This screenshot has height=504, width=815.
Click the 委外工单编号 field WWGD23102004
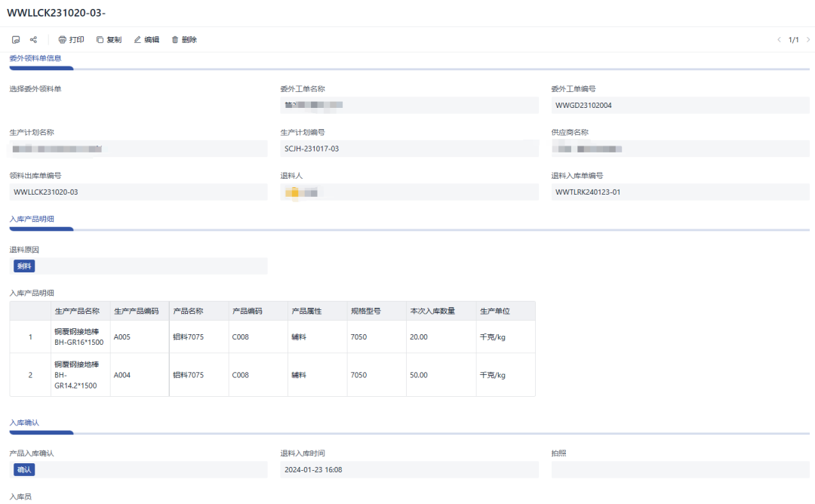point(679,106)
